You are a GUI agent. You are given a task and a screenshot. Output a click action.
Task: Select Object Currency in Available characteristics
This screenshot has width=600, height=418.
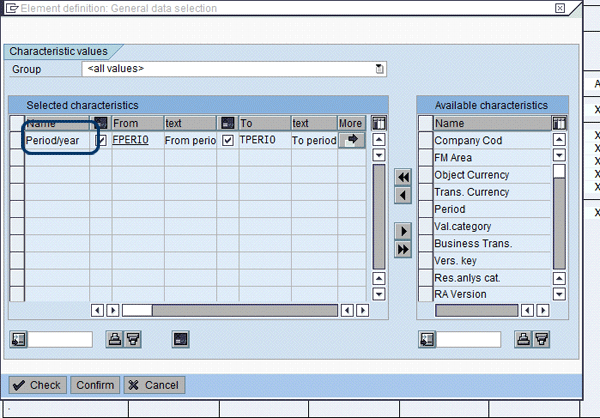471,175
